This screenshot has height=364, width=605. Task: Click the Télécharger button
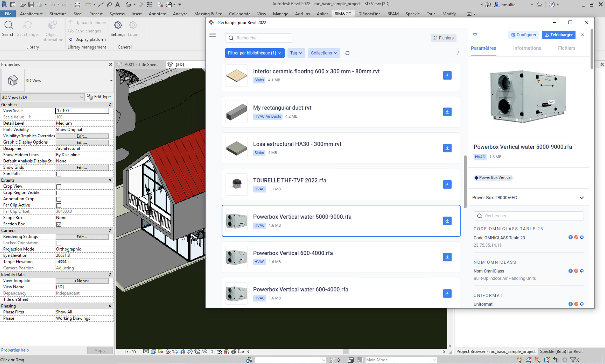click(x=558, y=35)
